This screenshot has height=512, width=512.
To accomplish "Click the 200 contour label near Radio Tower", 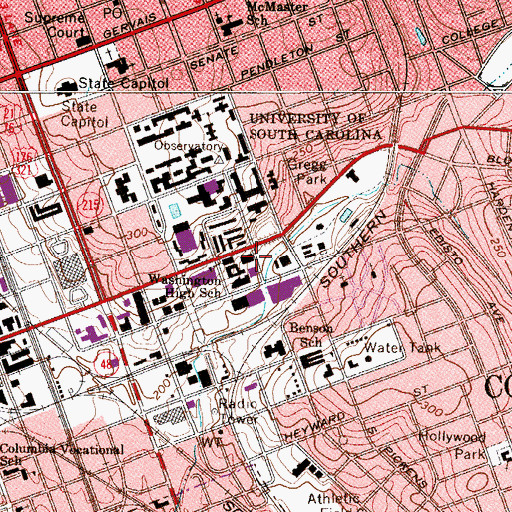I will [163, 389].
